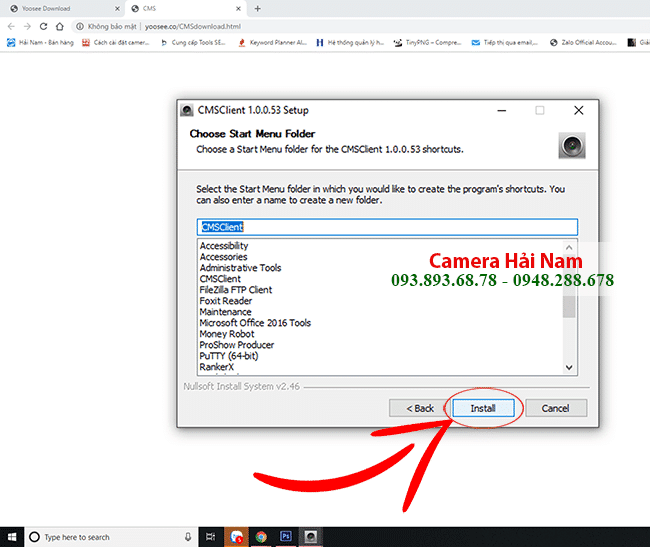This screenshot has width=650, height=547.
Task: Open Task View on the taskbar
Action: point(211,537)
